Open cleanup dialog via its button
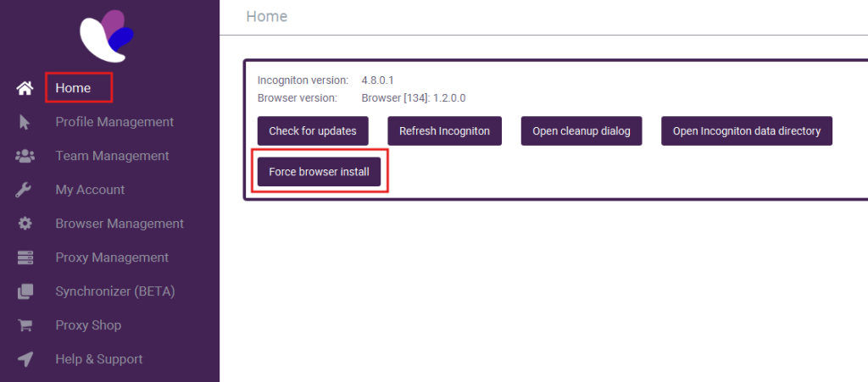The width and height of the screenshot is (868, 382). pos(581,131)
